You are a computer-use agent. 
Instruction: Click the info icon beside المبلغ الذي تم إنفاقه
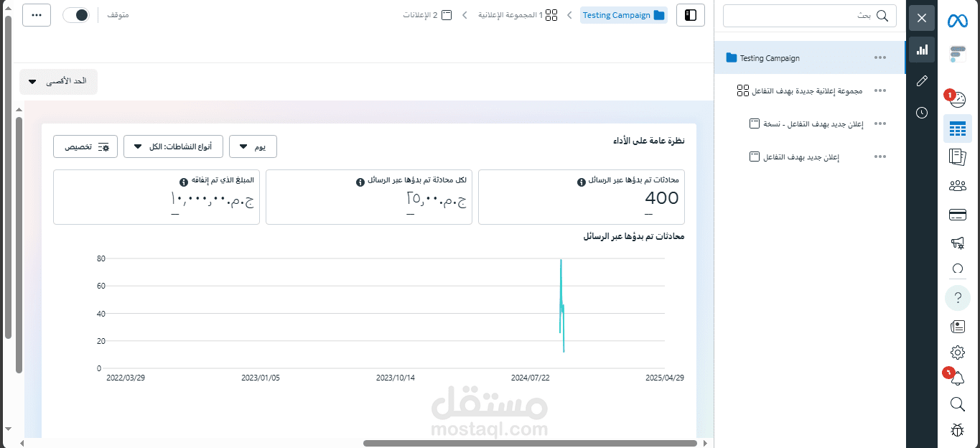click(x=184, y=182)
